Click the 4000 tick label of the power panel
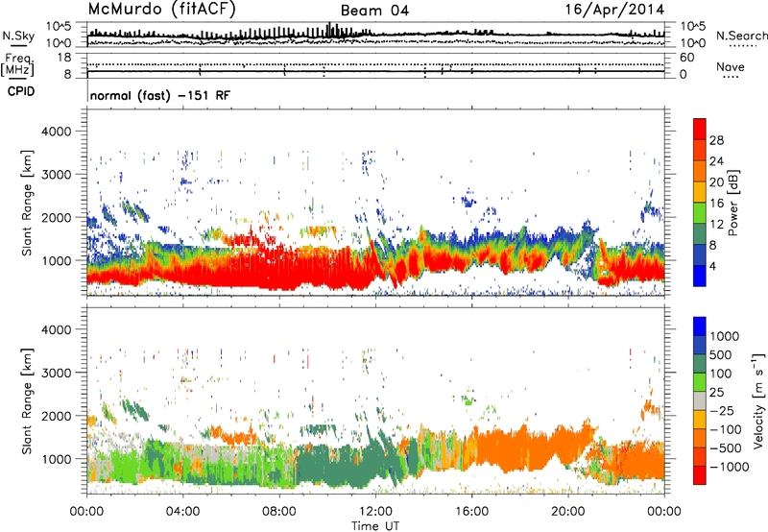Image resolution: width=768 pixels, height=532 pixels. tap(56, 132)
